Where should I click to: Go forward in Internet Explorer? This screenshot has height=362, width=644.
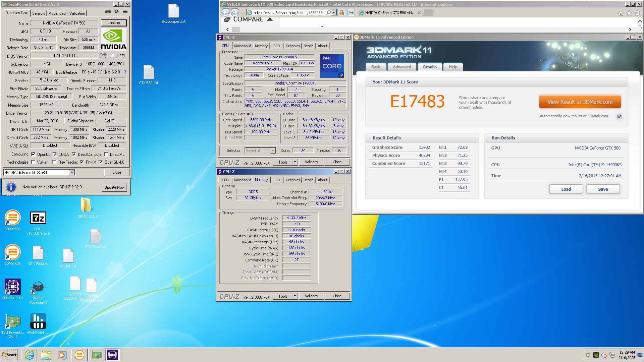pos(235,13)
